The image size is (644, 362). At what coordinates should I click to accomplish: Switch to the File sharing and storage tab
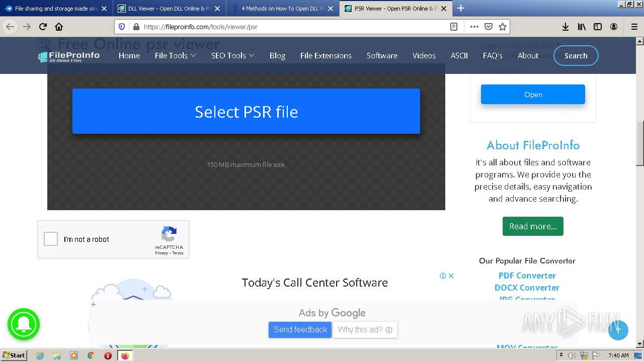pyautogui.click(x=56, y=9)
